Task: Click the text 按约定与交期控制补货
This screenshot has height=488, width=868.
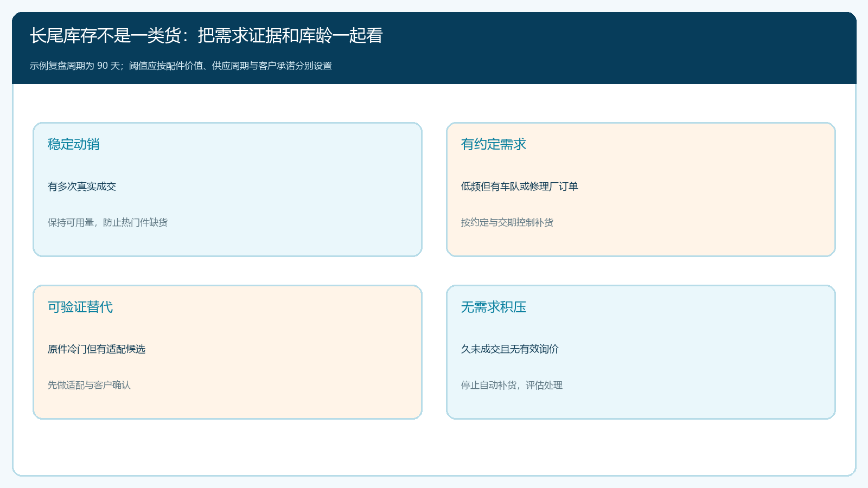Action: pos(507,222)
